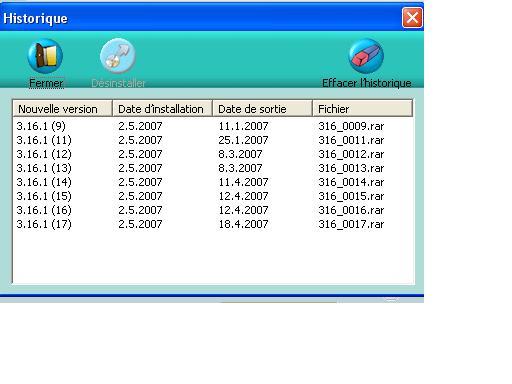The image size is (512, 384).
Task: Sort by Date d'installation column header
Action: tap(162, 108)
